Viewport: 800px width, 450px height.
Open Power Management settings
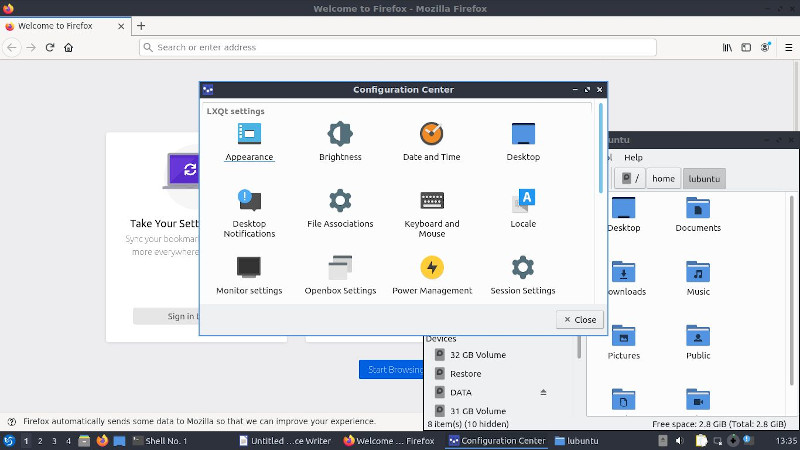click(432, 276)
